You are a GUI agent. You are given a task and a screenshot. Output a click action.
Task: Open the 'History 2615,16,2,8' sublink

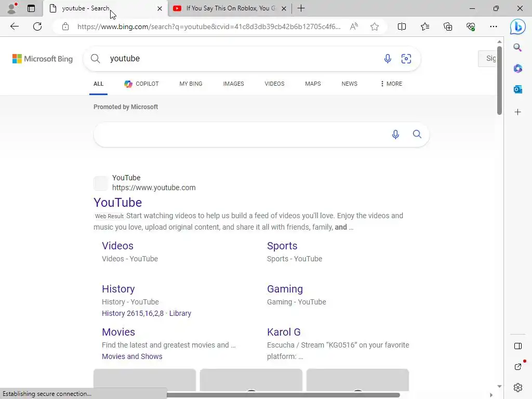click(132, 313)
